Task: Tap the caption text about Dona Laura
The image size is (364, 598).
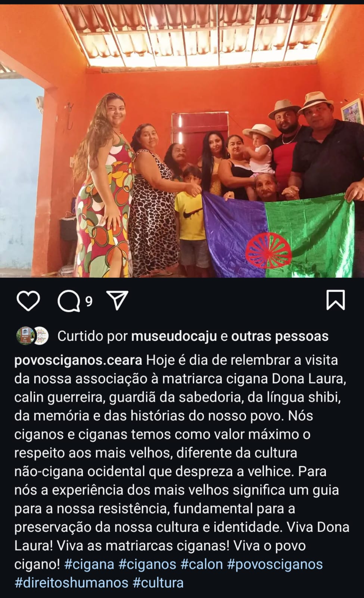Action: point(182,472)
